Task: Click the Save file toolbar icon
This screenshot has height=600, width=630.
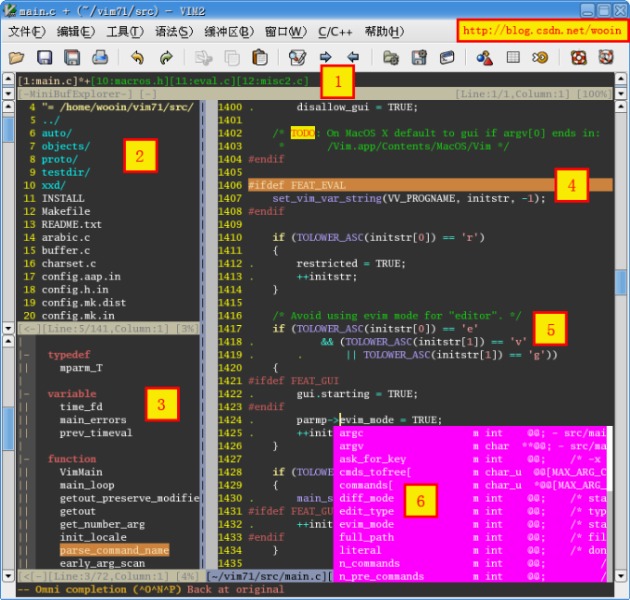Action: point(45,58)
